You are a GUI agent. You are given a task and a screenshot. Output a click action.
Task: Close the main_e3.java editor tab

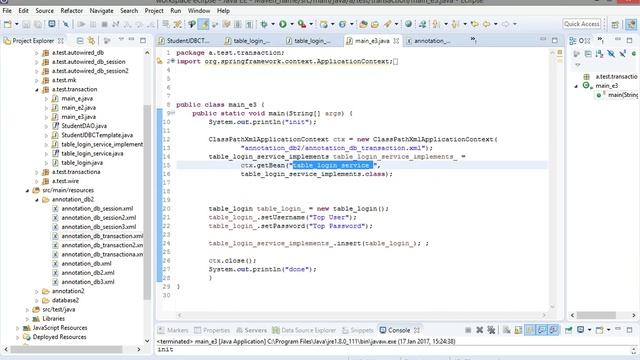coord(396,40)
